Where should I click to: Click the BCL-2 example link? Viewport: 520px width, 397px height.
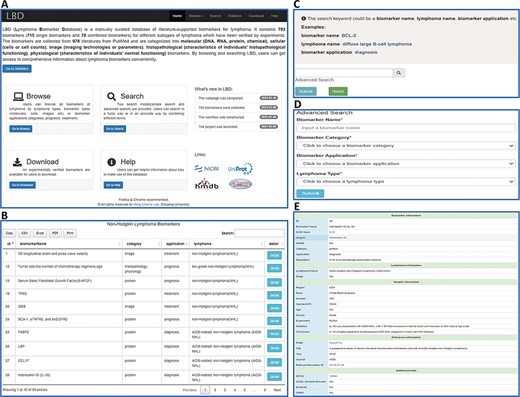[349, 35]
